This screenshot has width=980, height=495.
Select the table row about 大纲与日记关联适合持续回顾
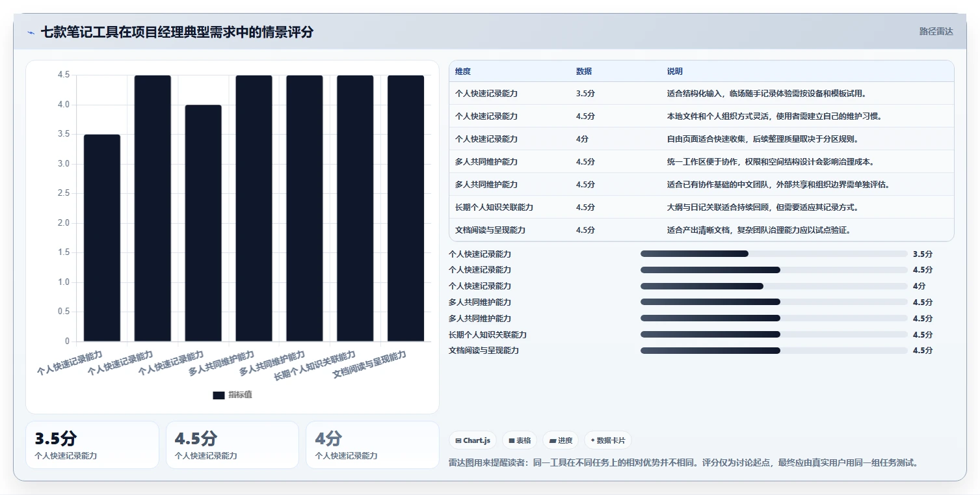(x=702, y=207)
